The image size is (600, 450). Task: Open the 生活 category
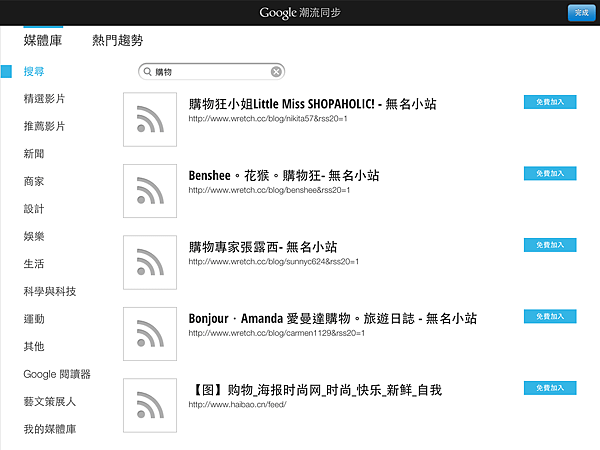click(34, 264)
